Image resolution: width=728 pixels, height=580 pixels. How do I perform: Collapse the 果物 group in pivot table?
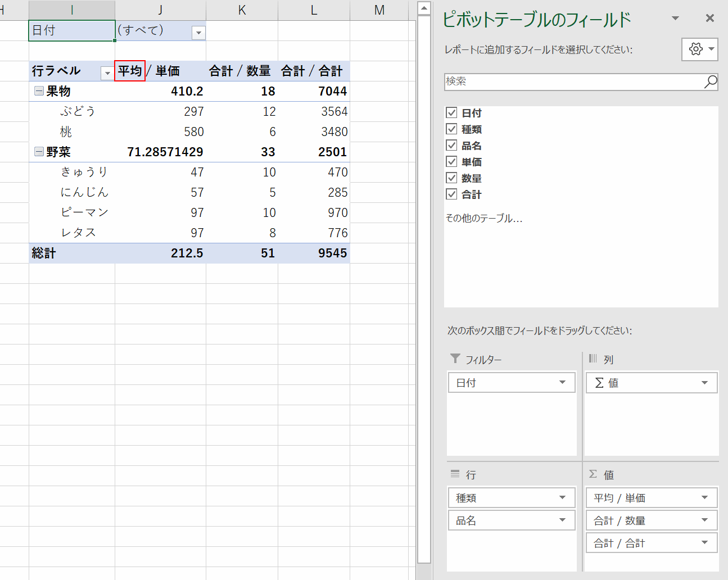coord(39,91)
